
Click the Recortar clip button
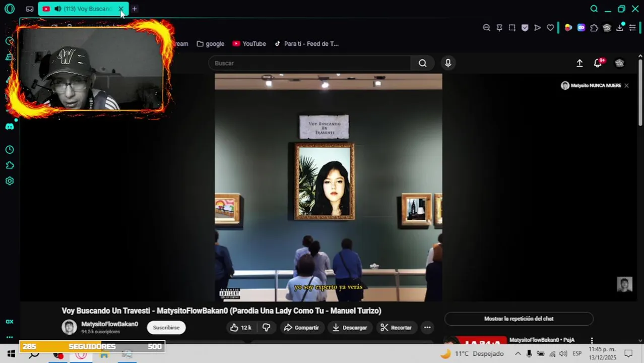click(x=396, y=328)
